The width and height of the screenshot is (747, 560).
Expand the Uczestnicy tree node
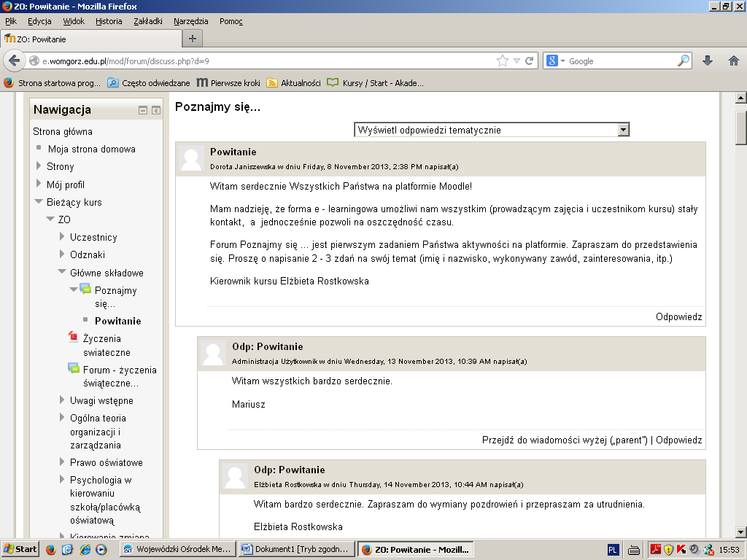pos(62,236)
